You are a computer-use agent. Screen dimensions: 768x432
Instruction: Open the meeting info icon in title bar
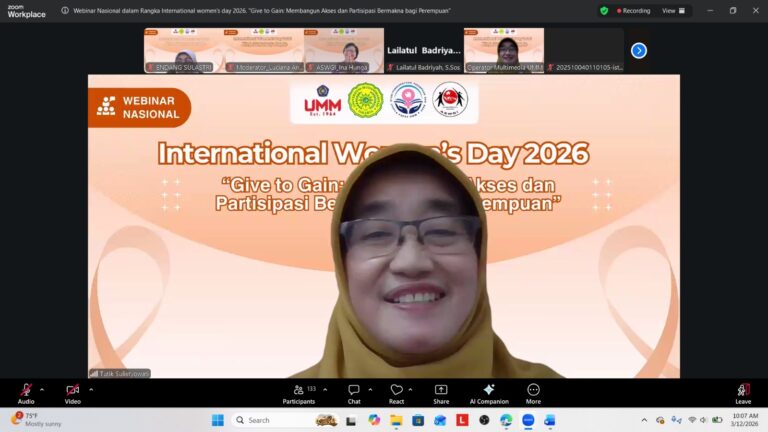coord(65,10)
